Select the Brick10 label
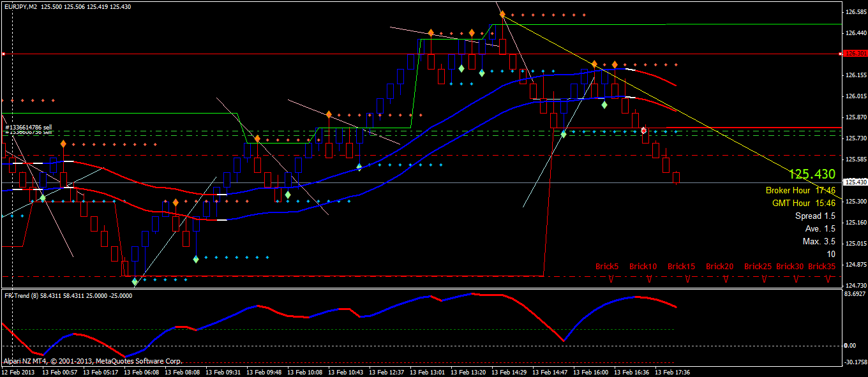868x377 pixels. pos(643,266)
